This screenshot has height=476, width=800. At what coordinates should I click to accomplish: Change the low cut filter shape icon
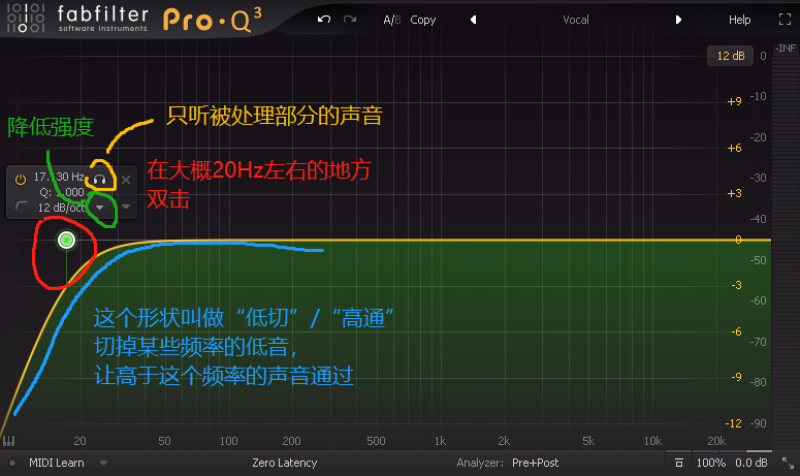[x=22, y=207]
